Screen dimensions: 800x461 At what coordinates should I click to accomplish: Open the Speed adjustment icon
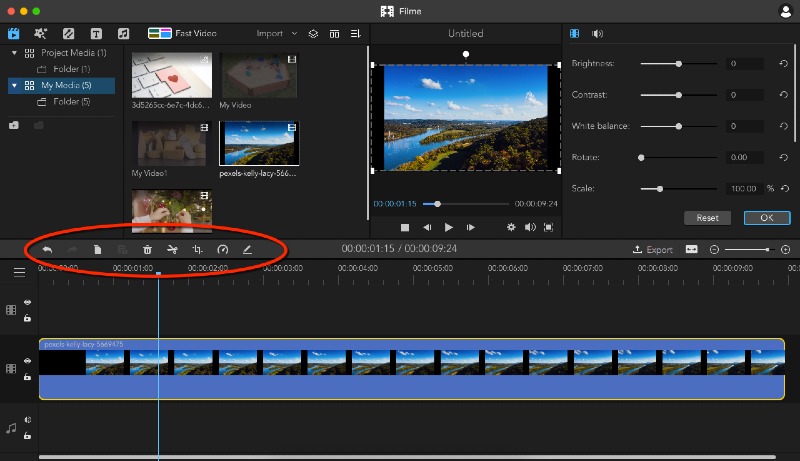tap(222, 249)
